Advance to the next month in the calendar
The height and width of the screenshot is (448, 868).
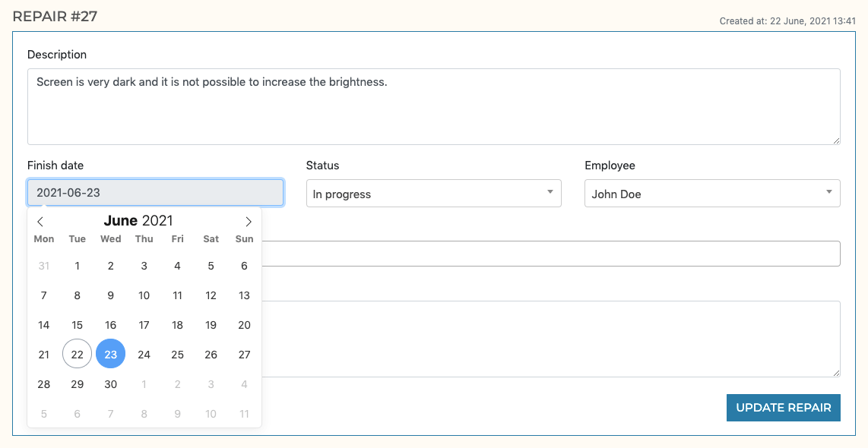point(248,221)
